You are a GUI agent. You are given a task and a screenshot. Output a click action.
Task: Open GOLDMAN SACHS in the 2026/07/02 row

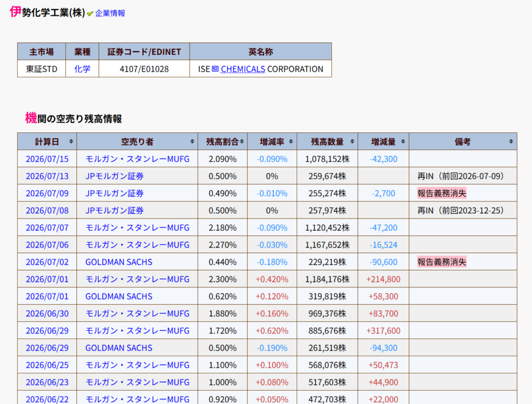pos(119,262)
